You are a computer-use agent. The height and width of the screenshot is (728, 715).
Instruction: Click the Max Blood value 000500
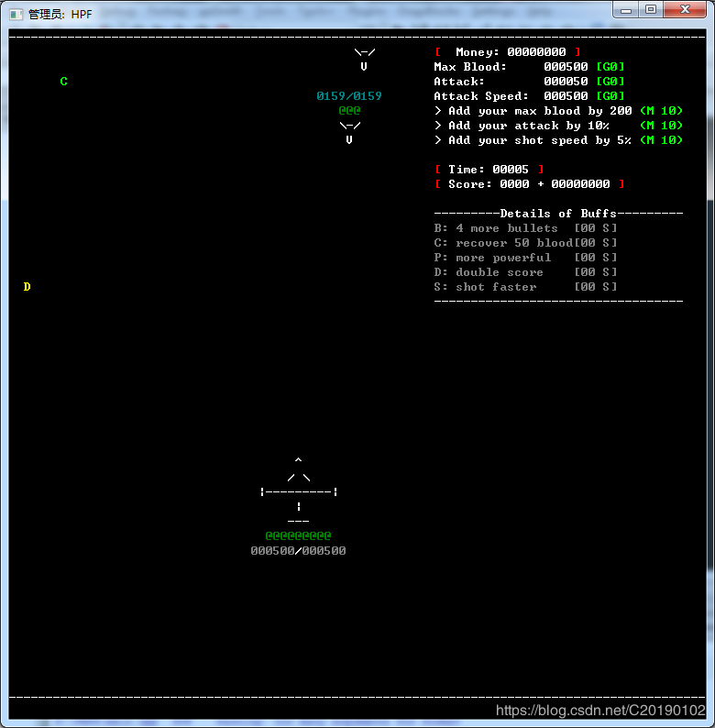tap(566, 67)
